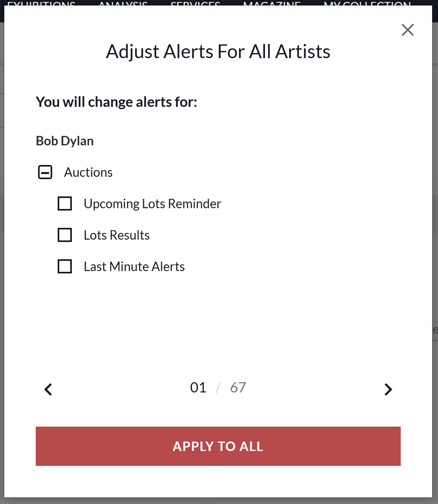
Task: Click the current page number 01
Action: 198,388
